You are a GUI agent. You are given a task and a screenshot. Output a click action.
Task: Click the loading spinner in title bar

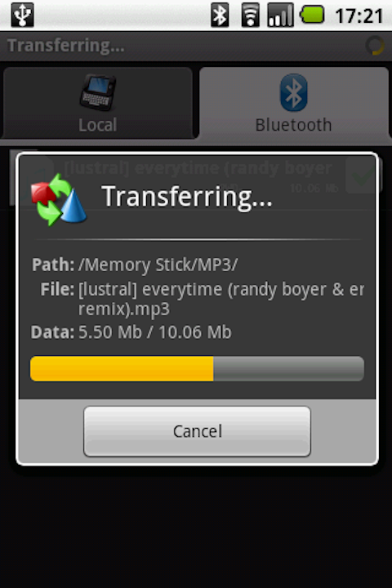coord(375,46)
